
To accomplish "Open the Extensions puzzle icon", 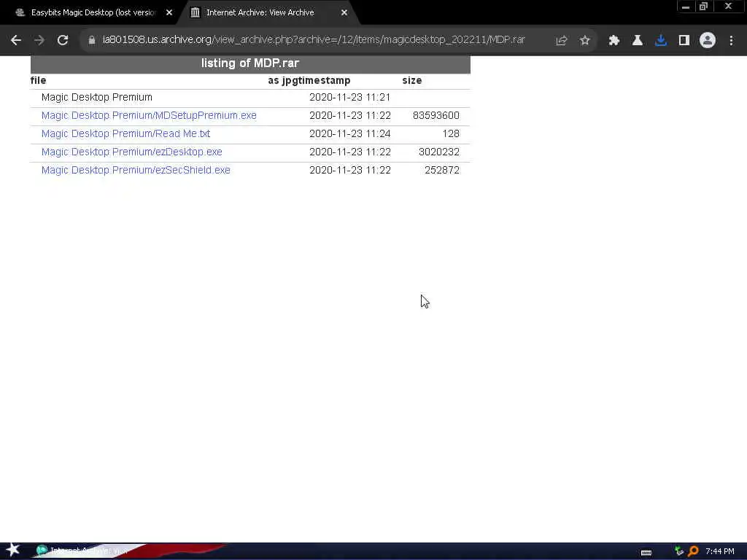I will coord(614,41).
